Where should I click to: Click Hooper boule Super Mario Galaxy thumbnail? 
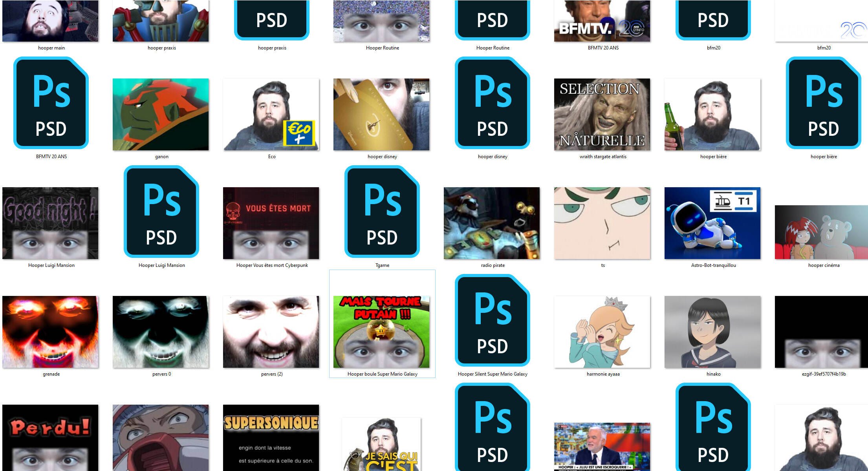tap(381, 332)
